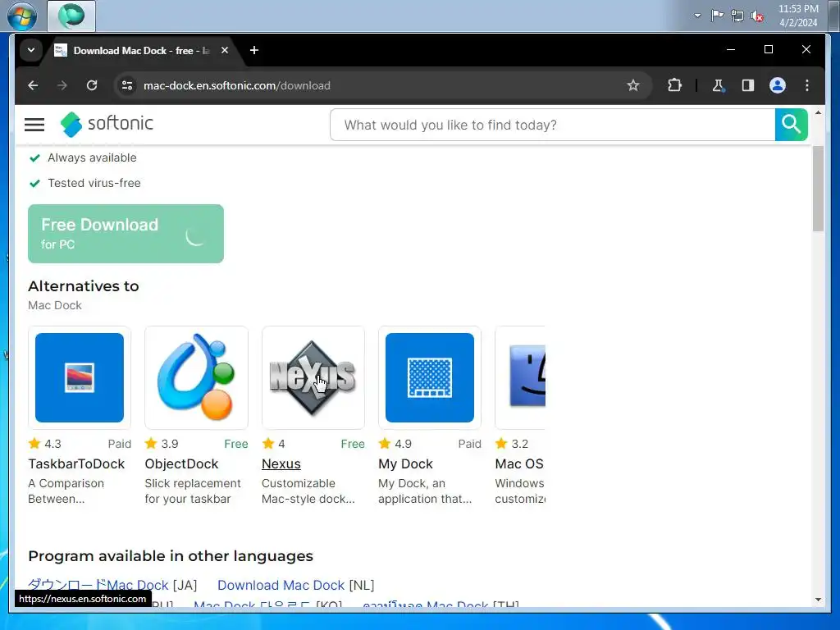
Task: Click the 'Always available' text
Action: pos(92,157)
